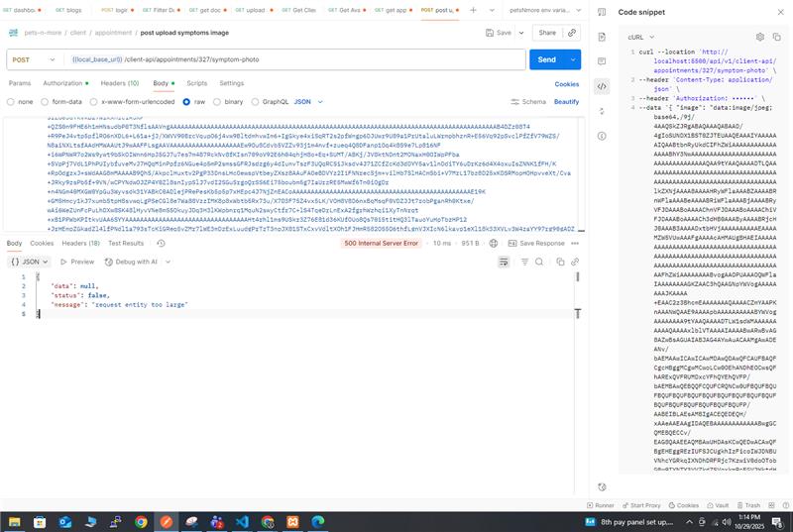793x532 pixels.
Task: Open code snippet settings gear
Action: pyautogui.click(x=760, y=37)
